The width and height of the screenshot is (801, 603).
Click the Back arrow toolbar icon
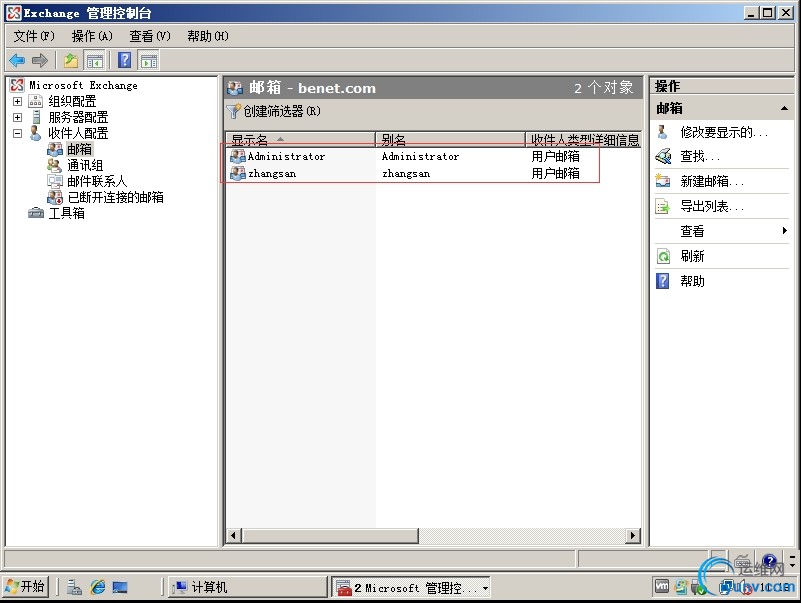pyautogui.click(x=17, y=61)
